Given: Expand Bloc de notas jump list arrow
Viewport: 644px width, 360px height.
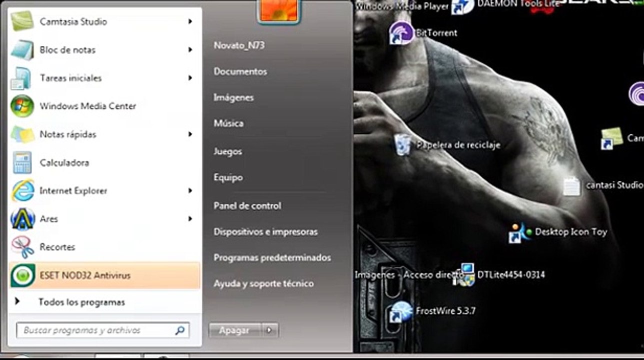Looking at the screenshot, I should [190, 50].
